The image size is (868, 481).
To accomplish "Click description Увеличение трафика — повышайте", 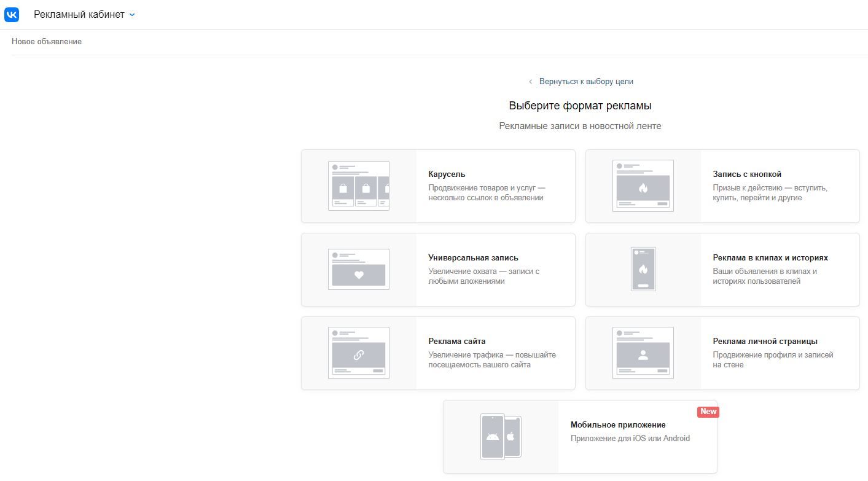I will pos(492,360).
